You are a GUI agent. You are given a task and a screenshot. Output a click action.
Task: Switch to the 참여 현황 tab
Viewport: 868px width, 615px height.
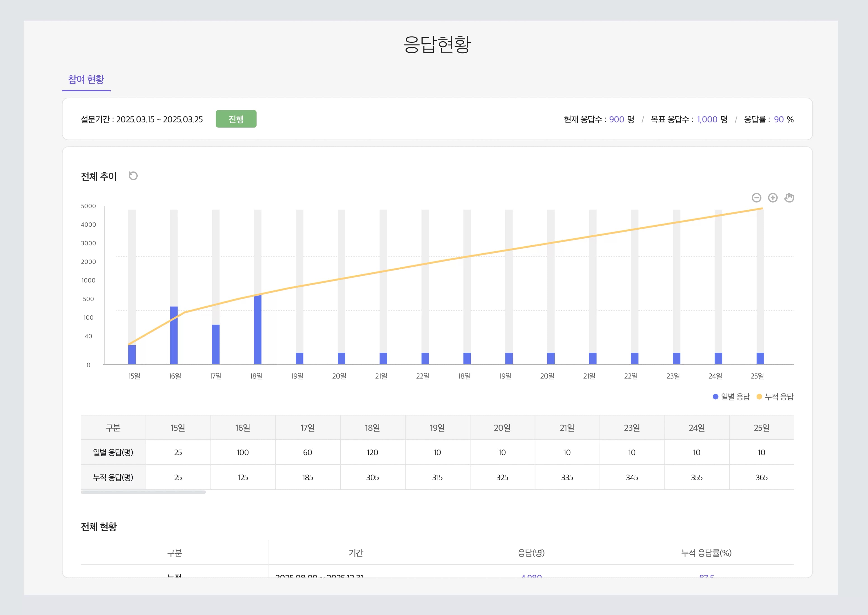[x=86, y=80]
